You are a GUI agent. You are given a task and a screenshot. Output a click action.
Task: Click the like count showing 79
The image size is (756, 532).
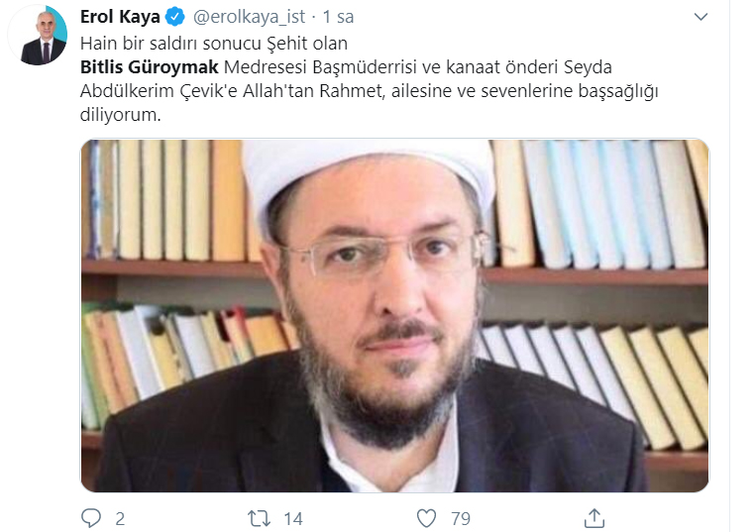(x=461, y=519)
